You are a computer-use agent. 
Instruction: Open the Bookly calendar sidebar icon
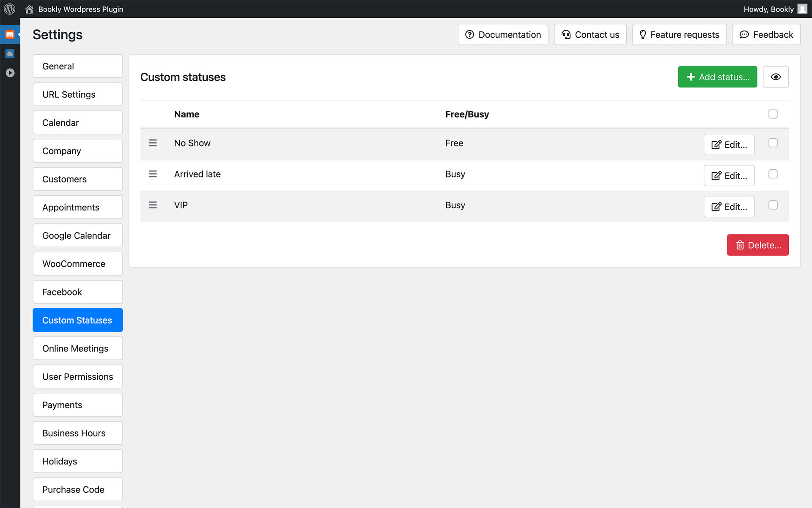(10, 35)
